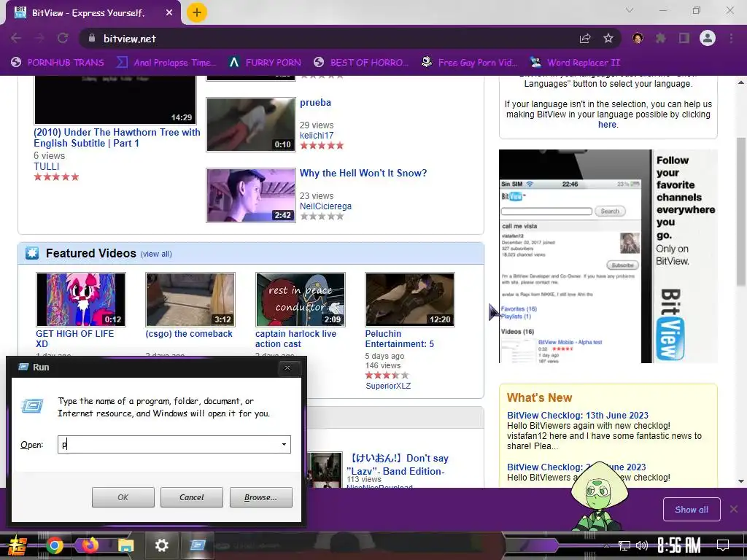
Task: Rate prueba video with the stars
Action: (322, 146)
